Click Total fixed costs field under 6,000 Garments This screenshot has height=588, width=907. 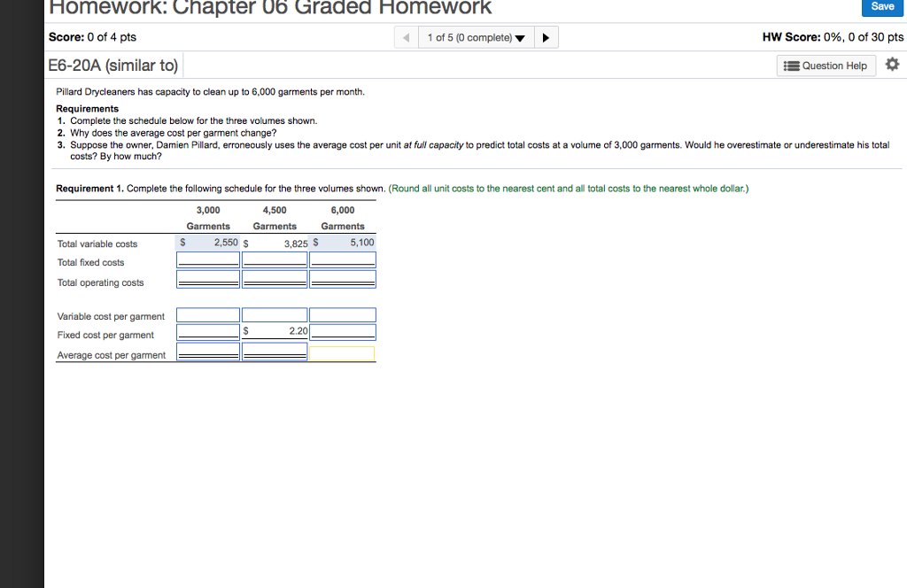point(343,259)
